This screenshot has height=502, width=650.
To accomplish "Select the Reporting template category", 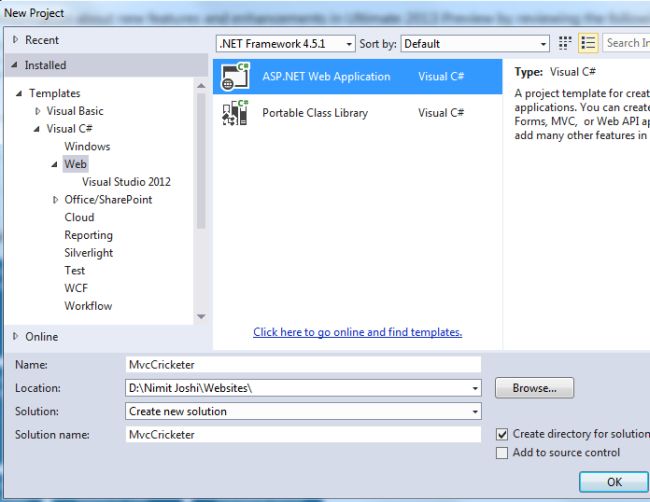I will point(88,235).
